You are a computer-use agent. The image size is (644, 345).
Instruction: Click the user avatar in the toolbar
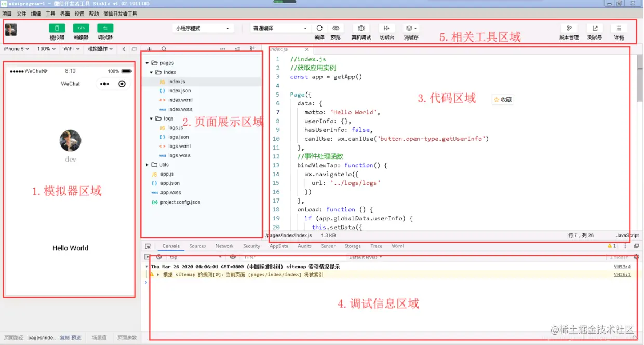[x=11, y=30]
